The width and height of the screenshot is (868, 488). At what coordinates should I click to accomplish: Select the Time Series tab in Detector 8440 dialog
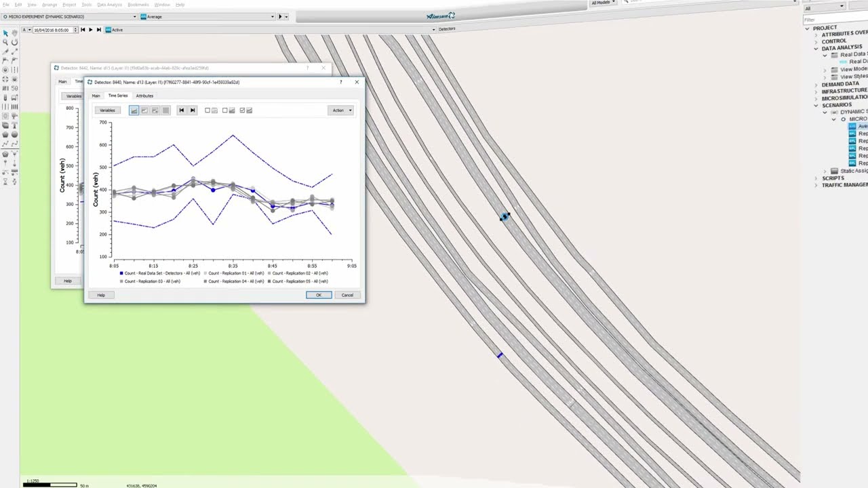pos(118,96)
